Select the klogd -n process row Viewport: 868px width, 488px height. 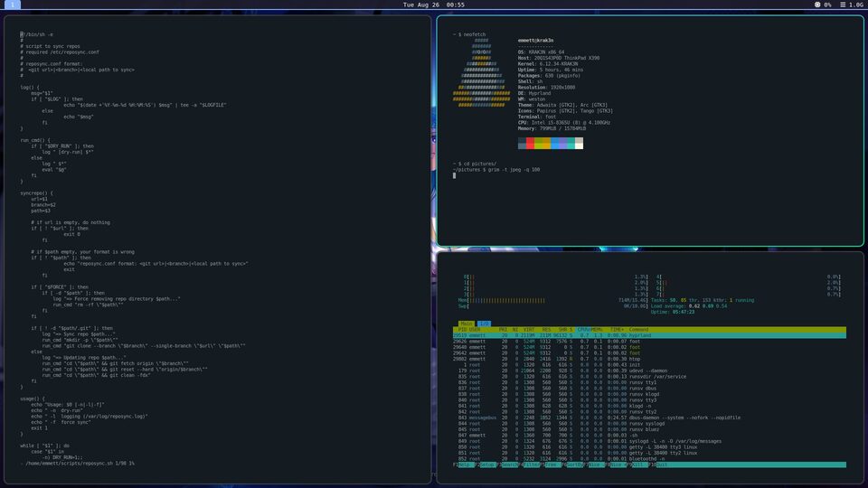(x=649, y=406)
